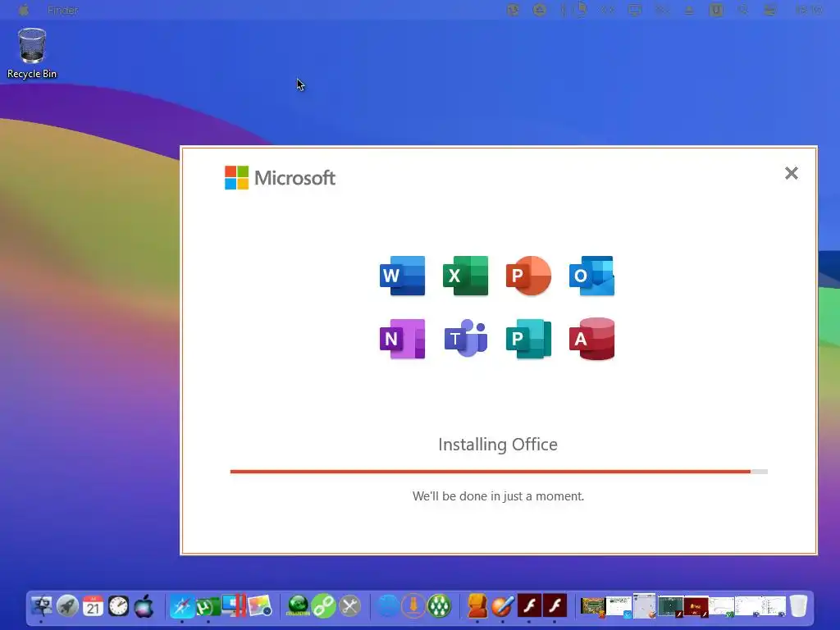The width and height of the screenshot is (840, 630).
Task: Click the display monitor icon in the menu bar
Action: [635, 10]
